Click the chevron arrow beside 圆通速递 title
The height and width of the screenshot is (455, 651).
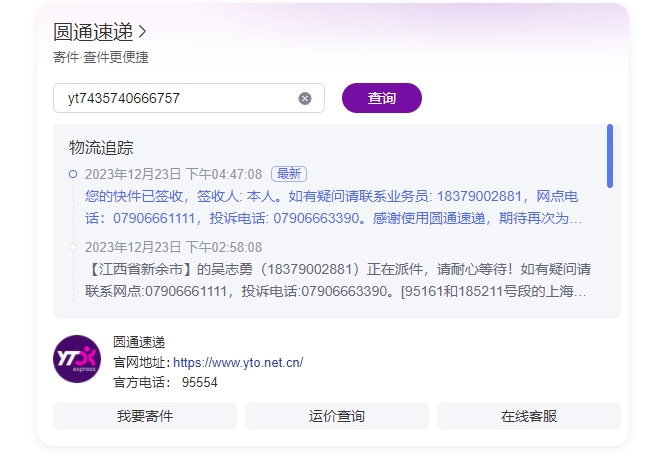(x=142, y=32)
